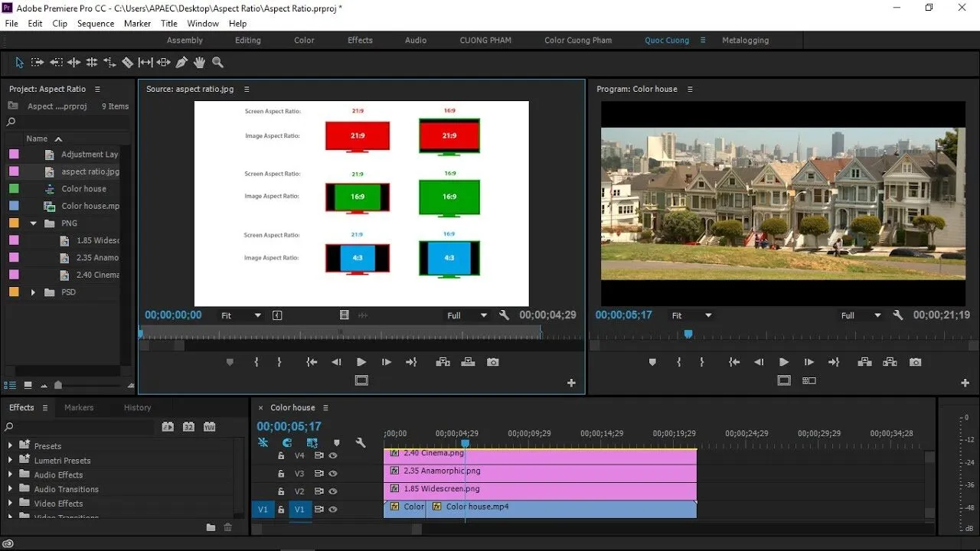The image size is (980, 551).
Task: Toggle lock on track V2
Action: [281, 491]
